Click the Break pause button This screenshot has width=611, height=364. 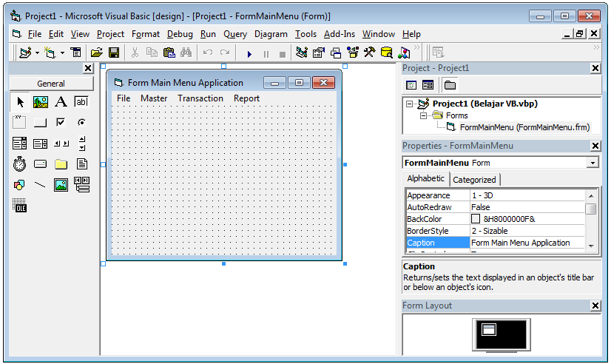coord(266,54)
